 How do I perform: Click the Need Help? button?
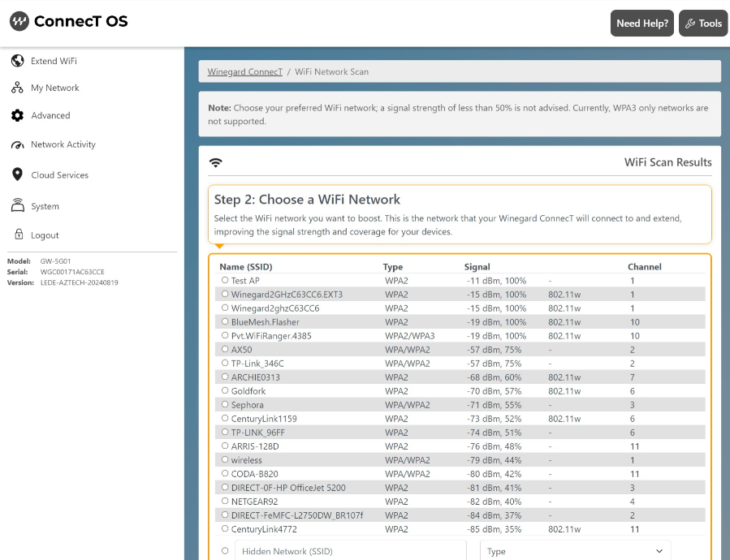(641, 23)
